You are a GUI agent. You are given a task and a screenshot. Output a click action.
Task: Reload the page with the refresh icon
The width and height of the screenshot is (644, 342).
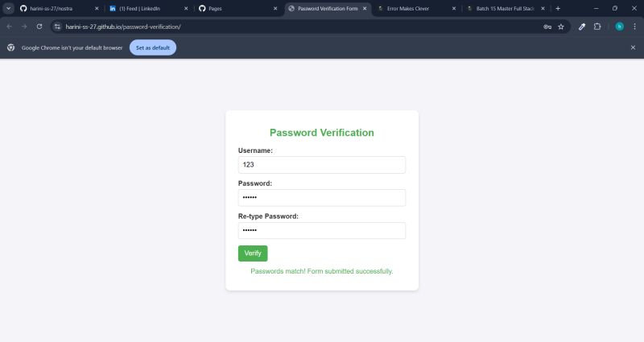(x=39, y=27)
